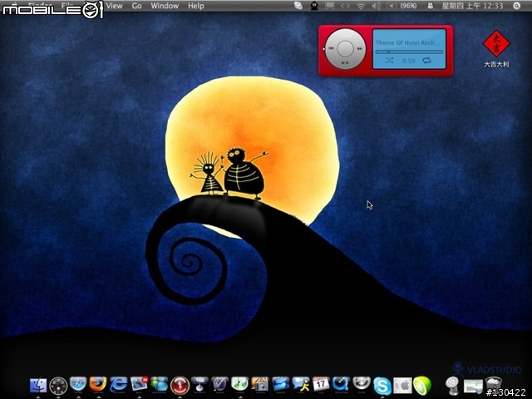Image resolution: width=532 pixels, height=399 pixels.
Task: Launch MSN Messenger from the Dock
Action: (159, 385)
